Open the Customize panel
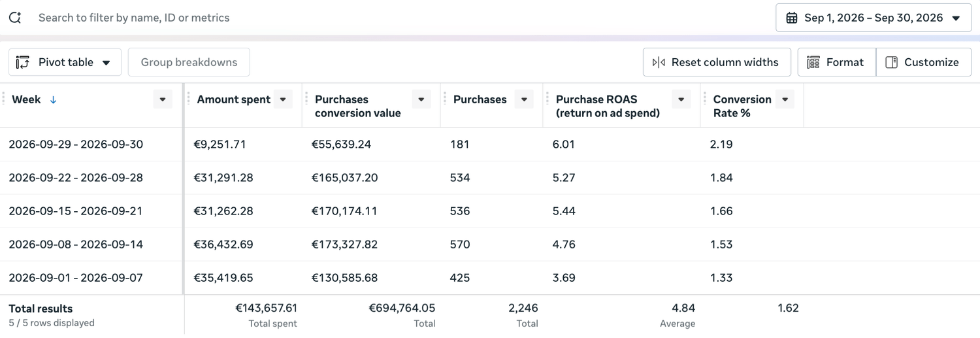This screenshot has width=980, height=338. (924, 62)
